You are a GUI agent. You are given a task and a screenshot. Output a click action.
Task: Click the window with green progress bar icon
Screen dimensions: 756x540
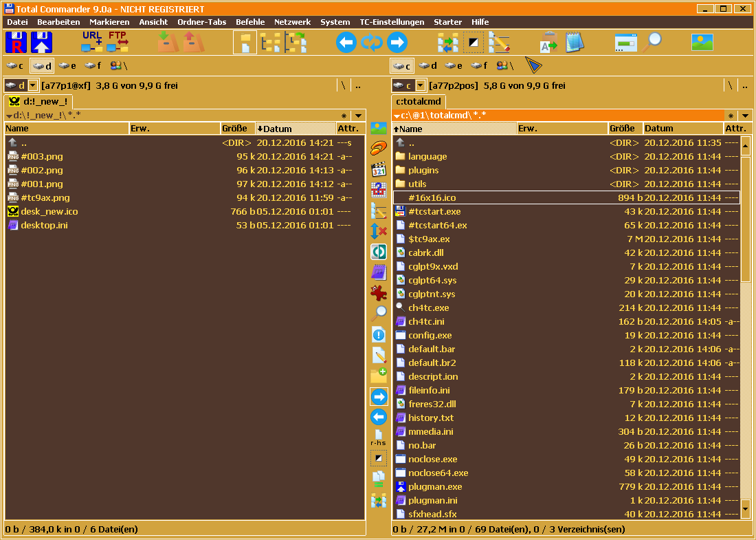coord(626,43)
